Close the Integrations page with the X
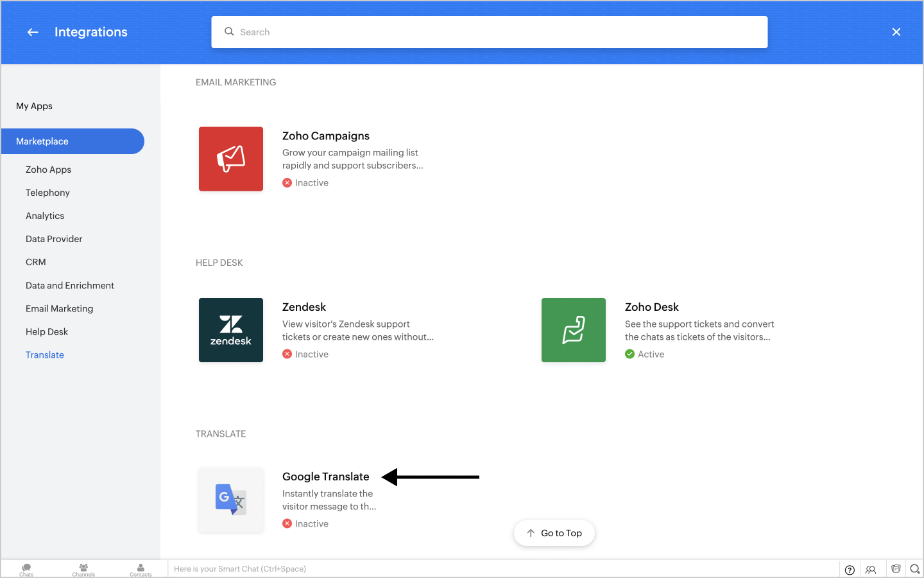This screenshot has width=924, height=578. [x=896, y=32]
